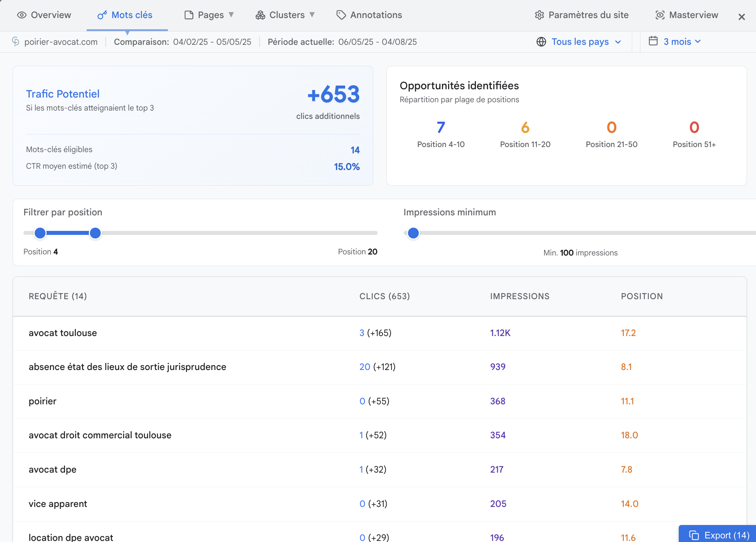
Task: Click the key icon of Mots clés
Action: tap(102, 15)
